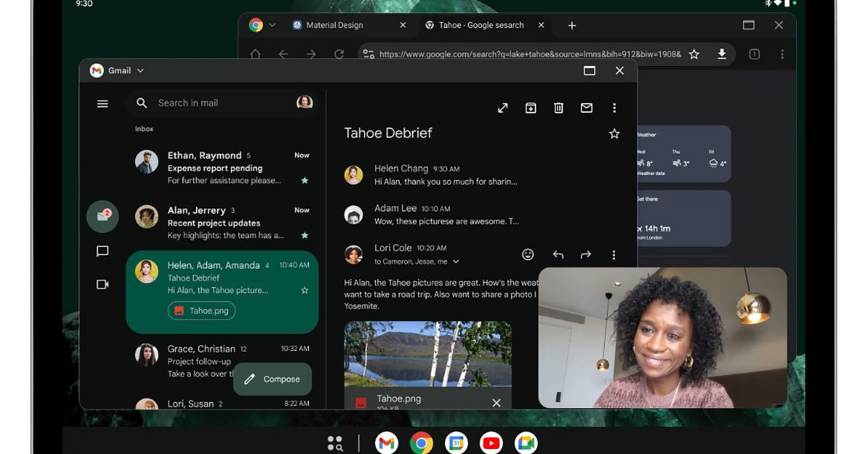Expand the Gmail app title dropdown
The width and height of the screenshot is (868, 454).
click(x=140, y=71)
